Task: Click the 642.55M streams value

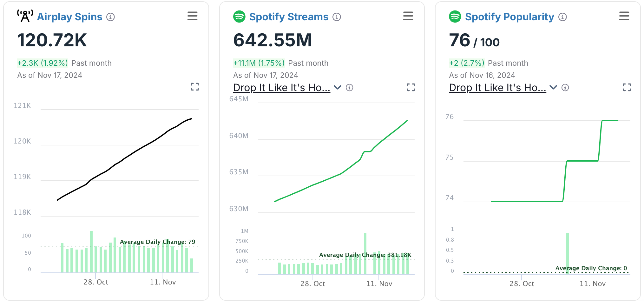Action: (x=273, y=40)
